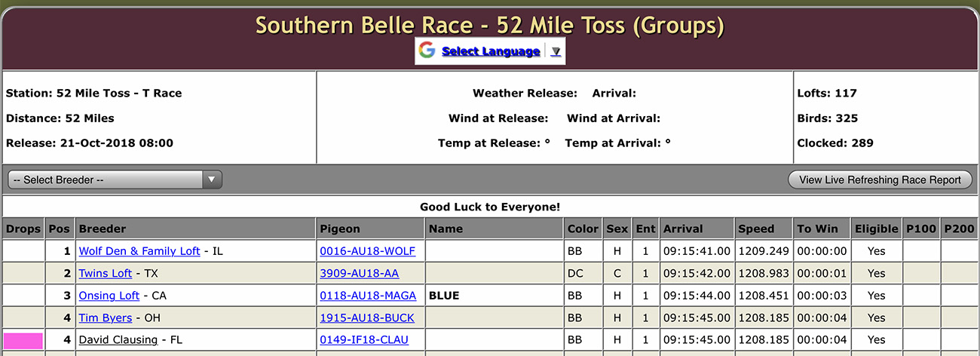Click the pink Drops color cell
The height and width of the screenshot is (356, 980).
(x=23, y=340)
